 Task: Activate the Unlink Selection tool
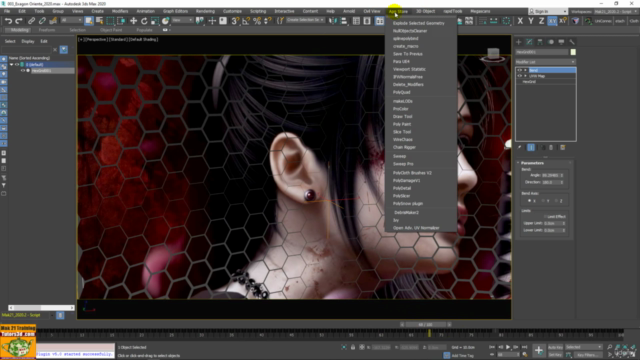coord(42,21)
